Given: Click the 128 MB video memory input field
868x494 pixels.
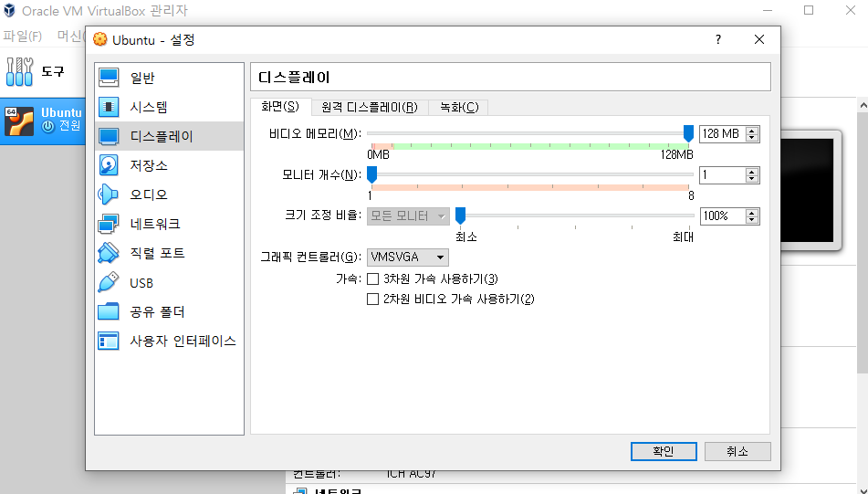Looking at the screenshot, I should click(x=722, y=133).
